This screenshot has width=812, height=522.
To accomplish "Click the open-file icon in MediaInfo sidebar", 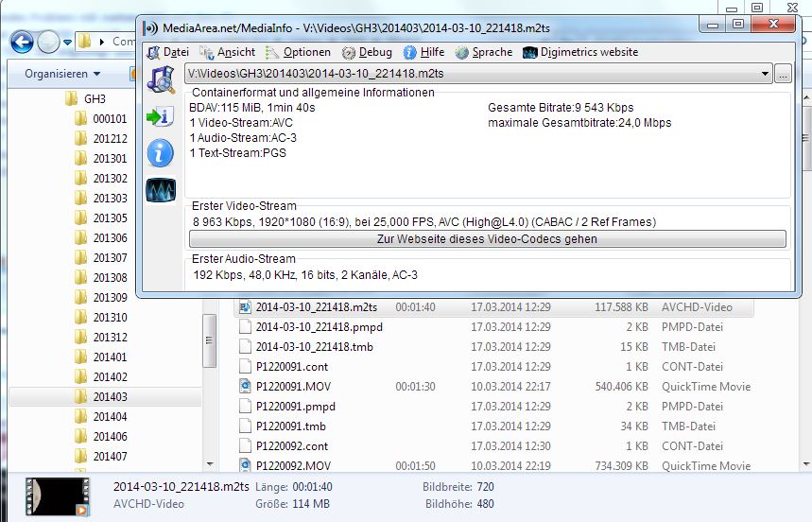I will pos(161,79).
